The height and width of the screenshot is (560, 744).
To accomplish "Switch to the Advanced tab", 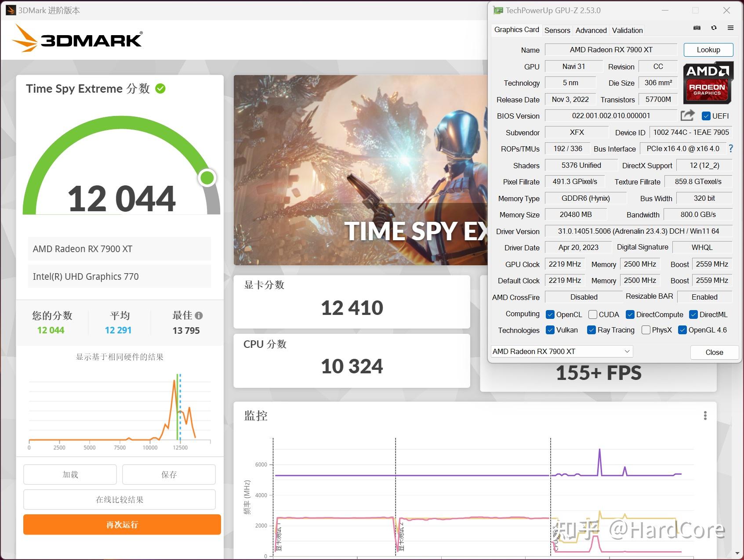I will click(x=591, y=30).
